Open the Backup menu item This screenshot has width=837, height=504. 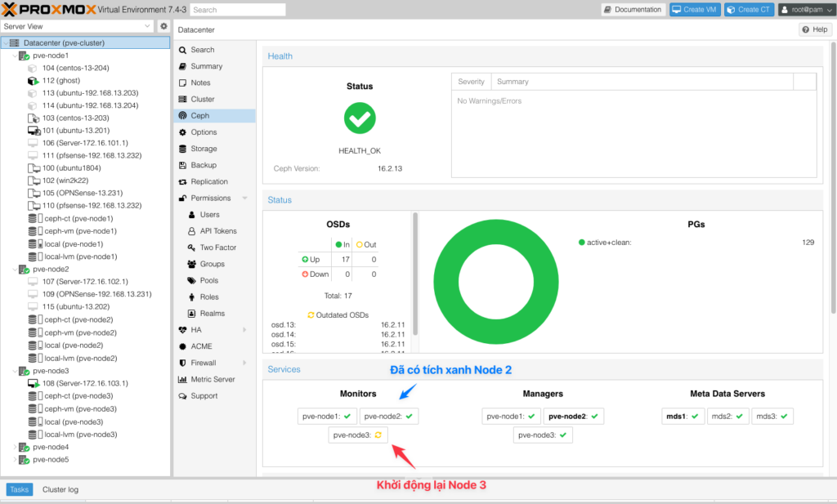(x=215, y=165)
